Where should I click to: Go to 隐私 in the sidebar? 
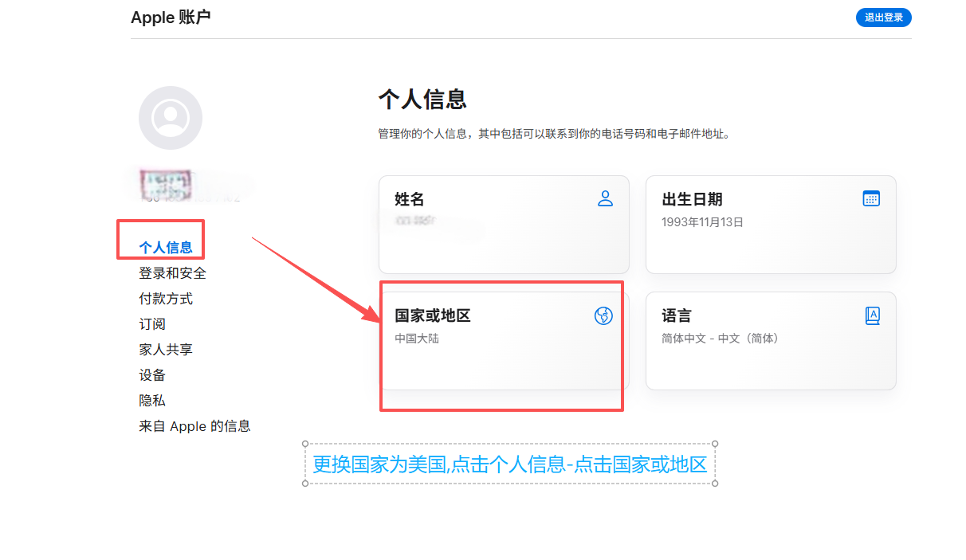152,401
